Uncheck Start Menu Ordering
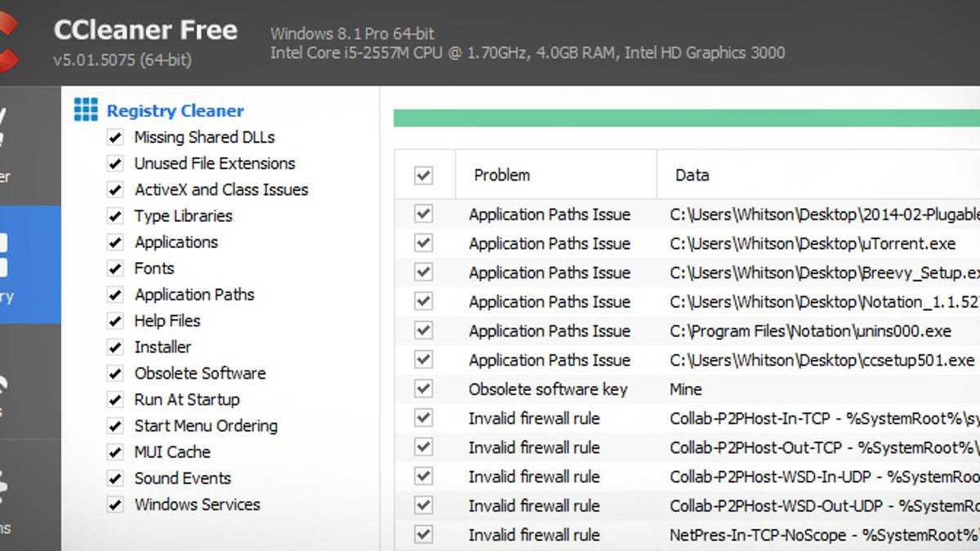The width and height of the screenshot is (980, 551). point(115,426)
